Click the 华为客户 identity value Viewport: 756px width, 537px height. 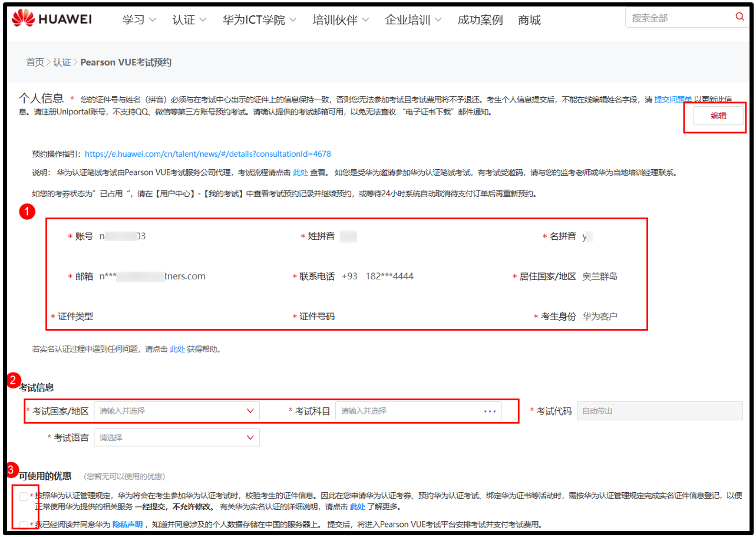600,317
